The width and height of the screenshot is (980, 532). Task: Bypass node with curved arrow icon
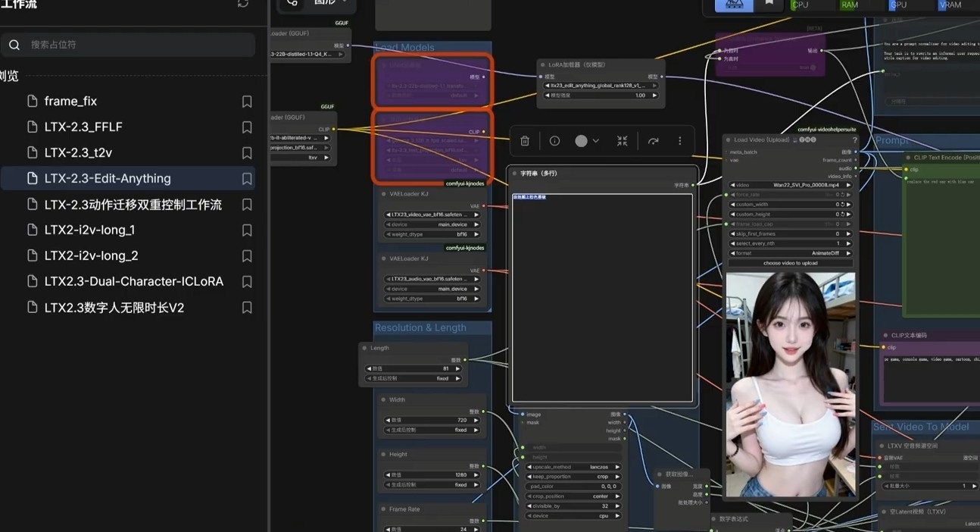[653, 141]
